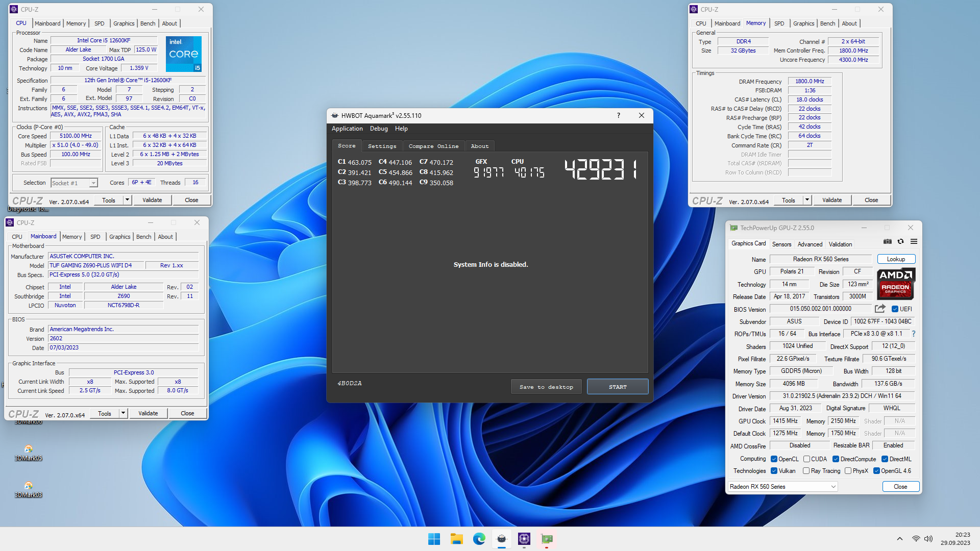Open 3DMark03 desktop shortcut

tap(29, 489)
